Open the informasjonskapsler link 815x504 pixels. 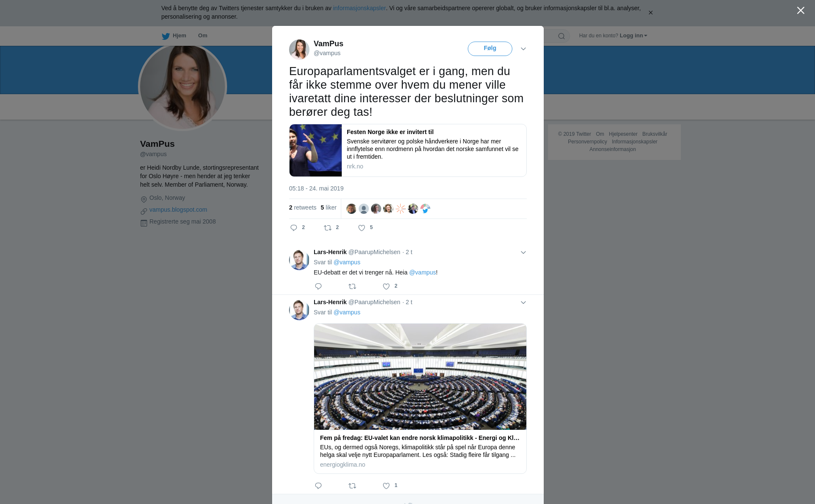359,8
